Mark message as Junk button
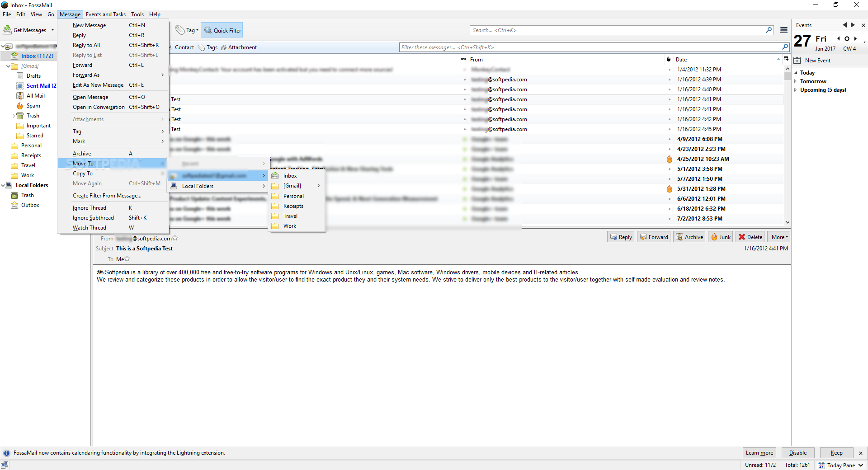 click(721, 237)
